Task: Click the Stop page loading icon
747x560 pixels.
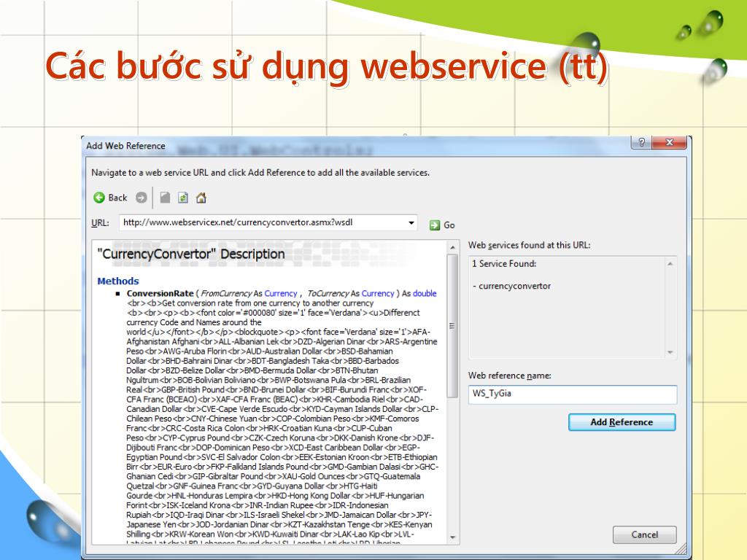Action: 165,198
